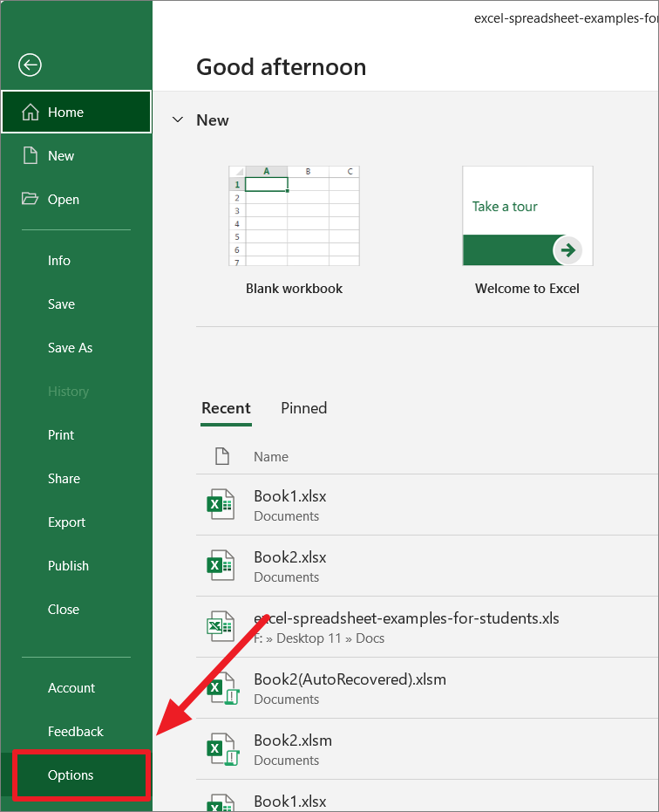Image resolution: width=659 pixels, height=812 pixels.
Task: Open excel-spreadsheet-examples-for-students.xls from recent files
Action: point(427,627)
